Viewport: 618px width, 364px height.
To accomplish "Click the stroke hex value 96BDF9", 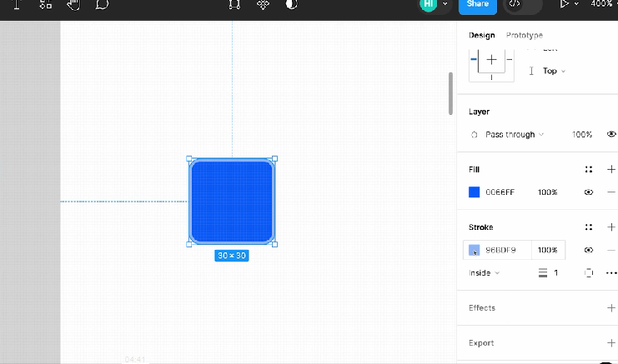I will [500, 250].
